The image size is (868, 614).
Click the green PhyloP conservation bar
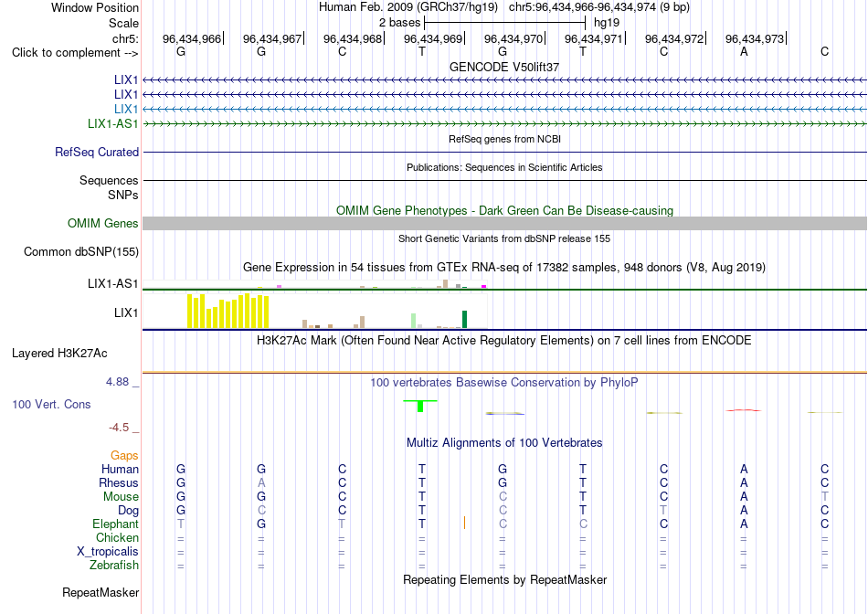tap(420, 406)
